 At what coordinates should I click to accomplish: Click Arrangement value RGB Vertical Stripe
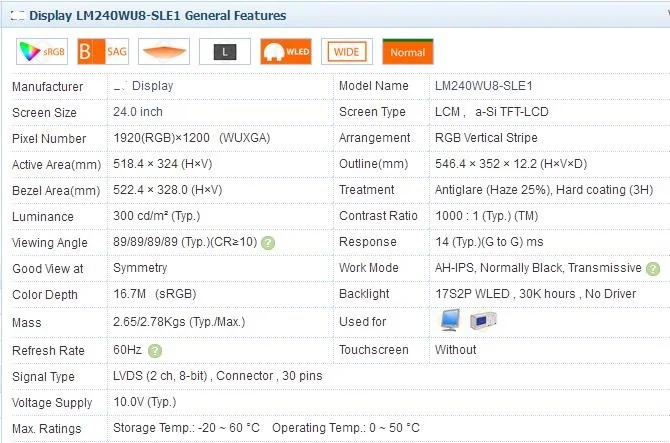coord(486,138)
